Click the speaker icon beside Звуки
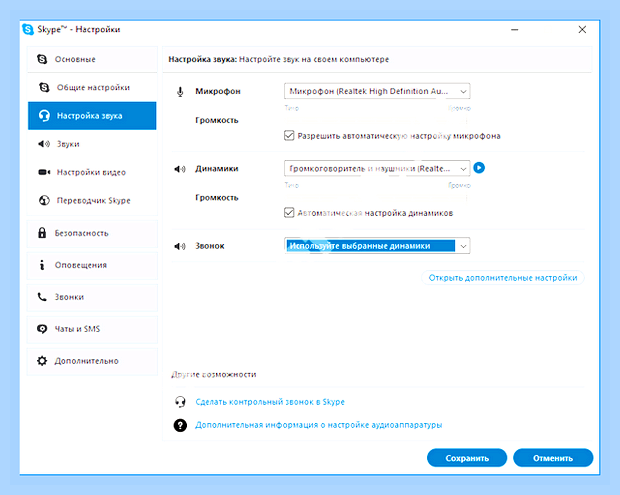 click(44, 144)
